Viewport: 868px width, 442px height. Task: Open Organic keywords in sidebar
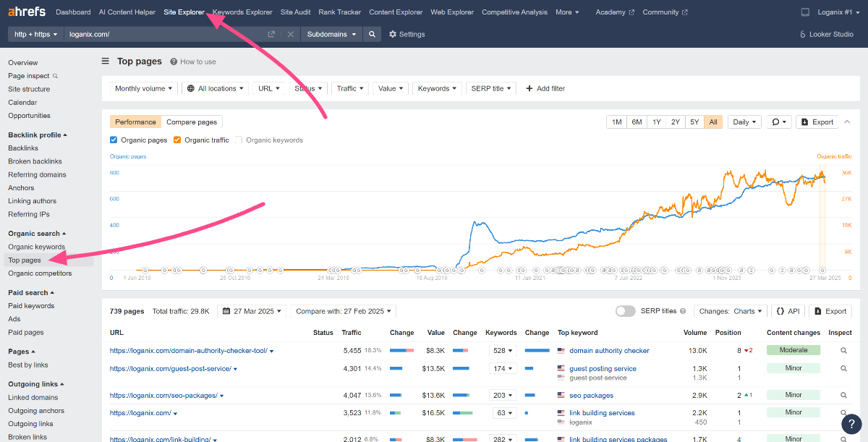click(36, 247)
